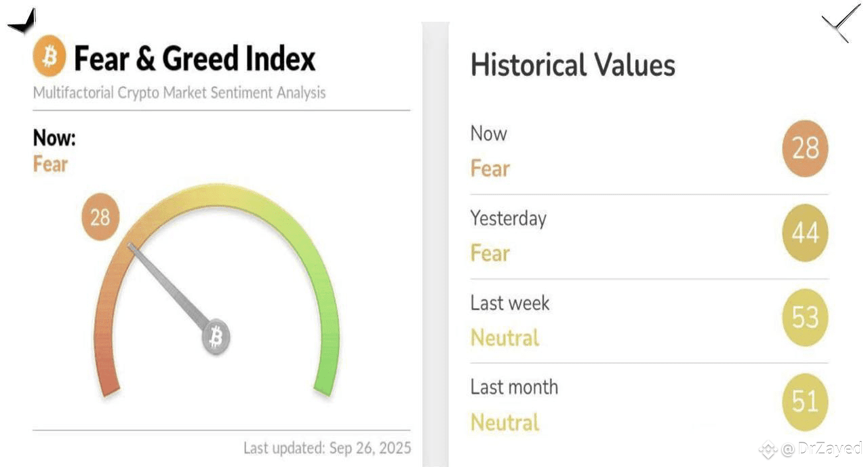Screen dimensions: 868x467
Task: Select the Last month Neutral row
Action: click(x=649, y=405)
